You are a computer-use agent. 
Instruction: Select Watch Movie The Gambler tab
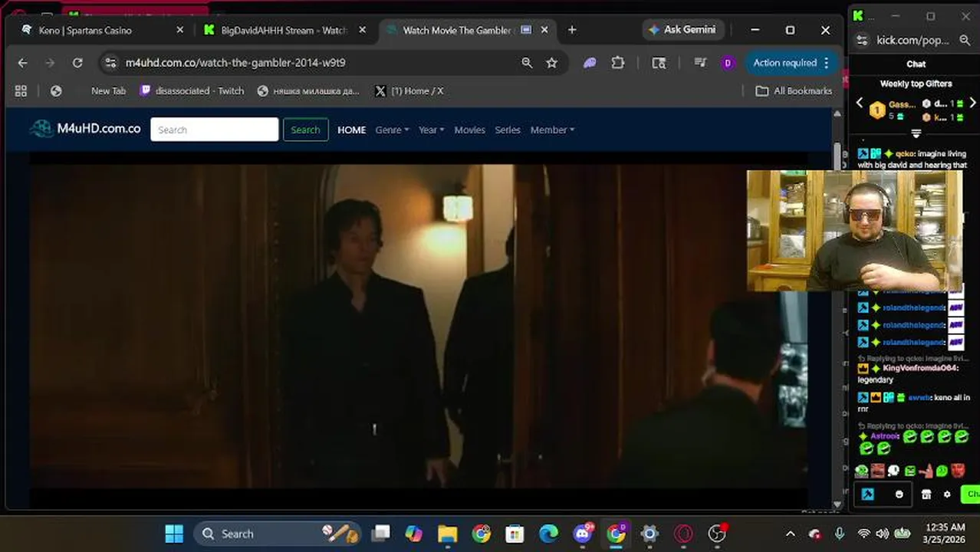pyautogui.click(x=466, y=30)
